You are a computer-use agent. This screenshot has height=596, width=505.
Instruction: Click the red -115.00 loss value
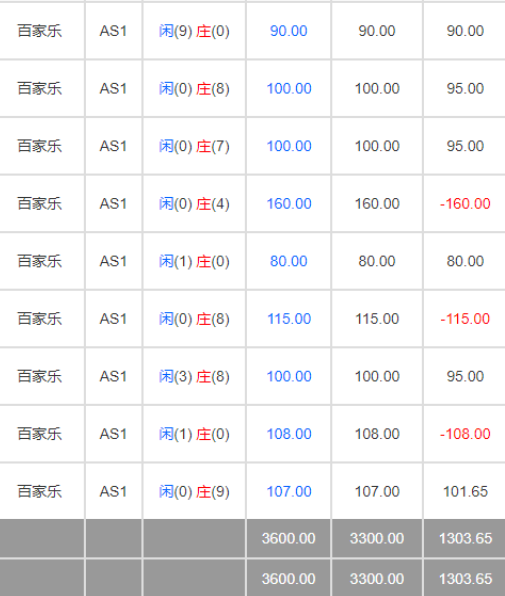465,319
